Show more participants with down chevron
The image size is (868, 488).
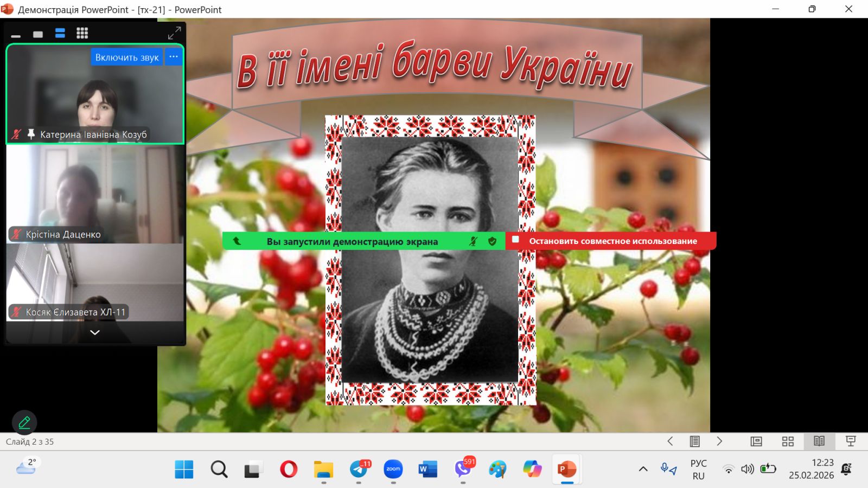(x=95, y=332)
